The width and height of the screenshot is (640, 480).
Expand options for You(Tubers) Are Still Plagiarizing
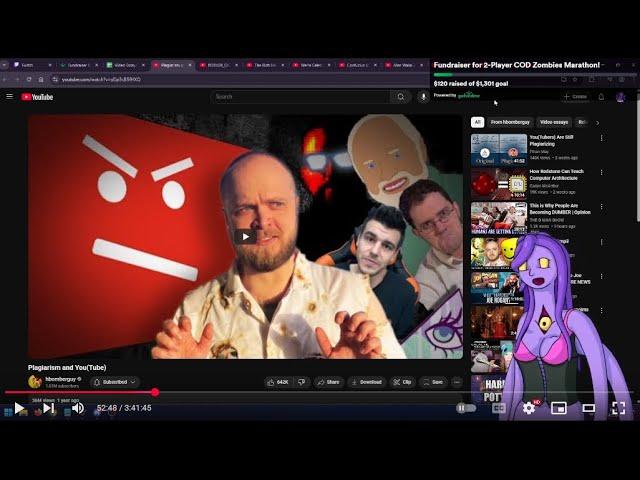[601, 138]
